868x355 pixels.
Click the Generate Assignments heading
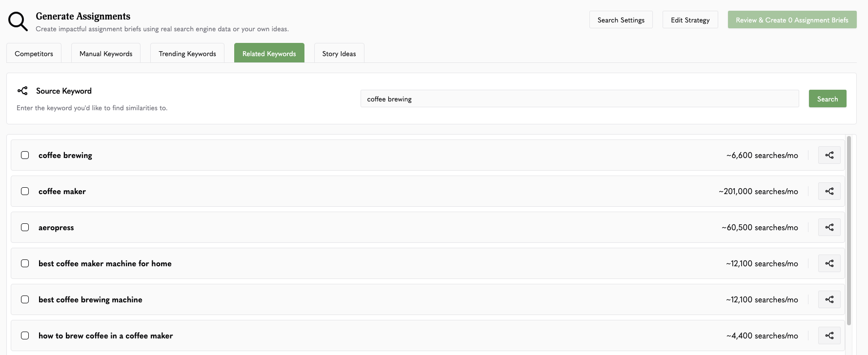point(83,16)
